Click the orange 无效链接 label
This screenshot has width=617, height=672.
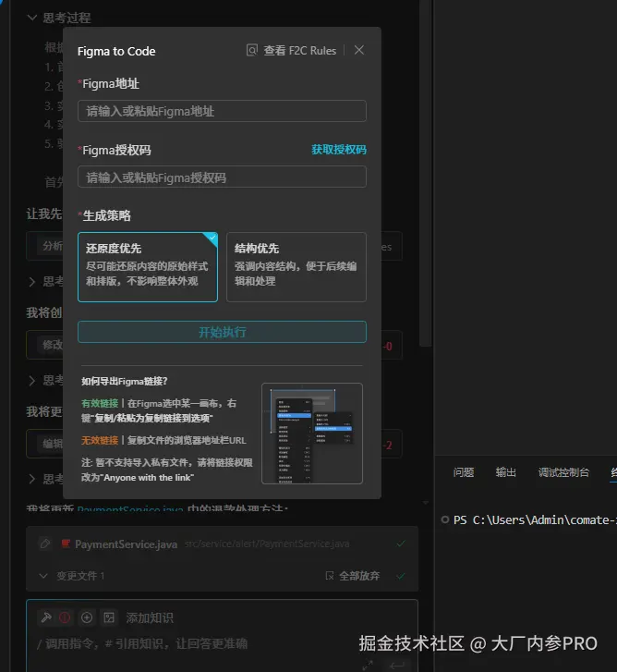(100, 440)
